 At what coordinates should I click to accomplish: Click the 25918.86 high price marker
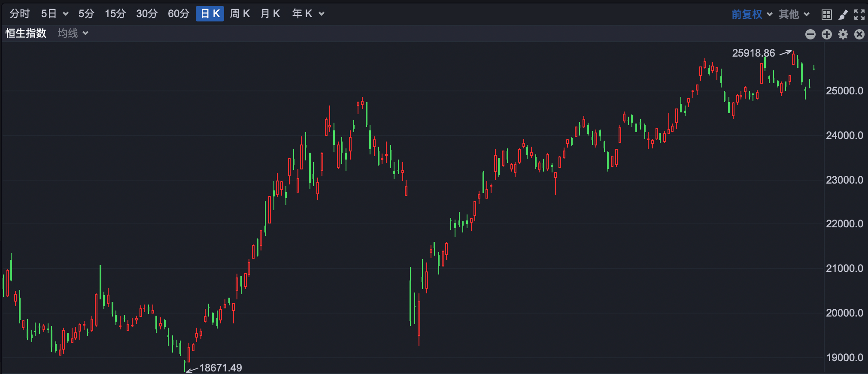point(753,53)
